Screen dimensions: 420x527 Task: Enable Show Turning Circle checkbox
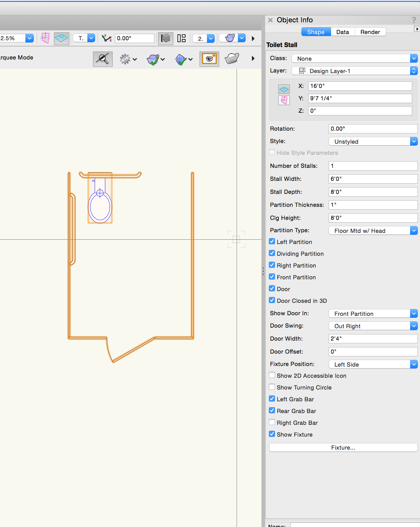click(x=272, y=387)
